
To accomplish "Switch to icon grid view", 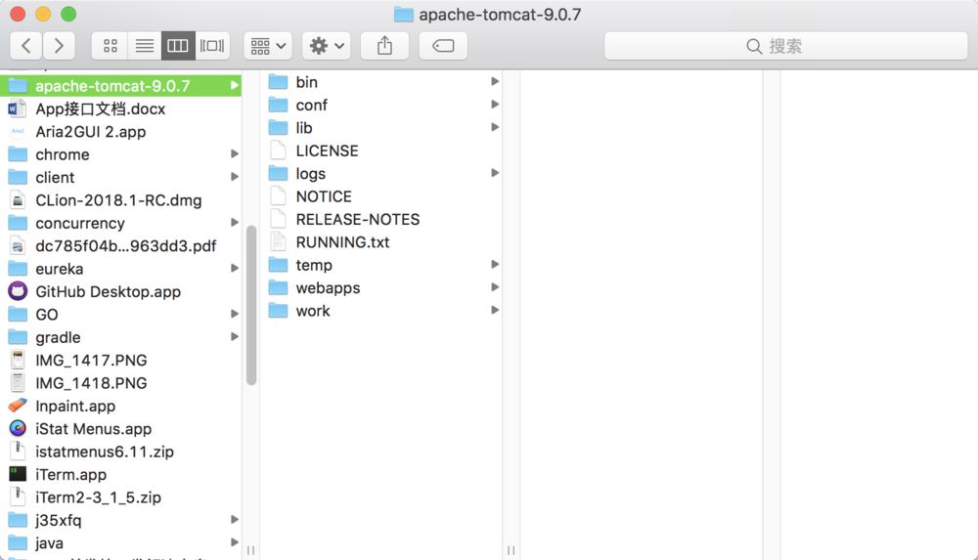I will click(x=111, y=46).
